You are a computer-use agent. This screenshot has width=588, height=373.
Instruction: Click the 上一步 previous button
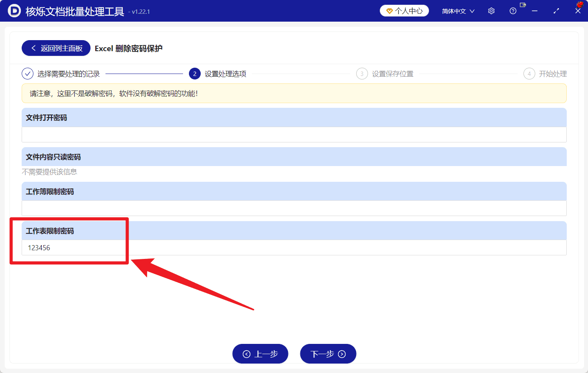(260, 354)
